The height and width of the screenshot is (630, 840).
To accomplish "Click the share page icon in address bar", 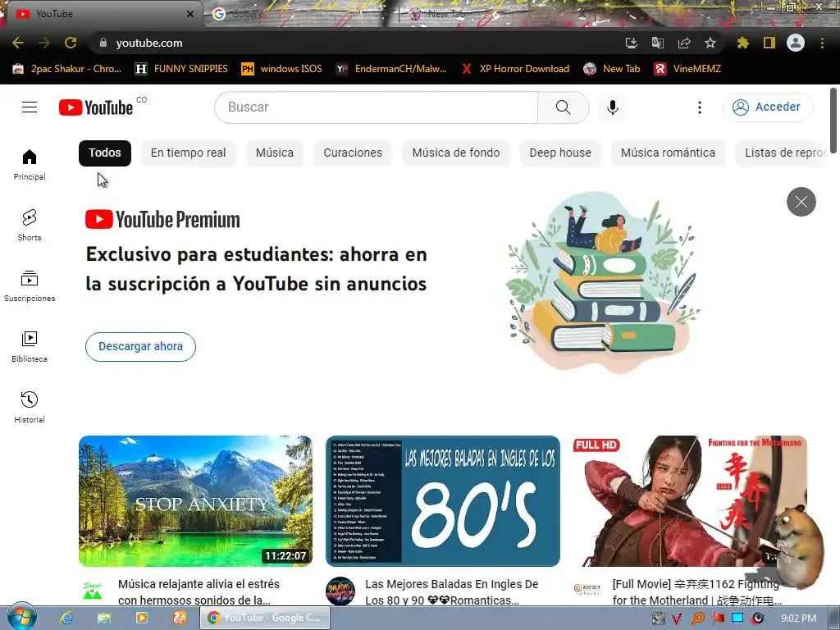I will tap(684, 43).
